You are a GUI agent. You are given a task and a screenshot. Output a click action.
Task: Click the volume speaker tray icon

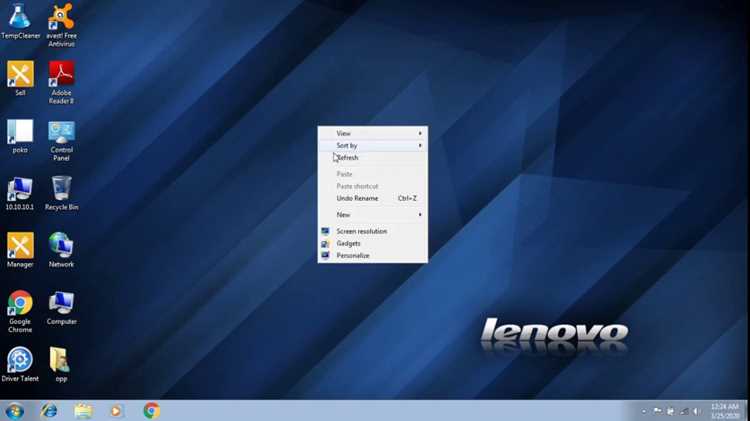697,411
